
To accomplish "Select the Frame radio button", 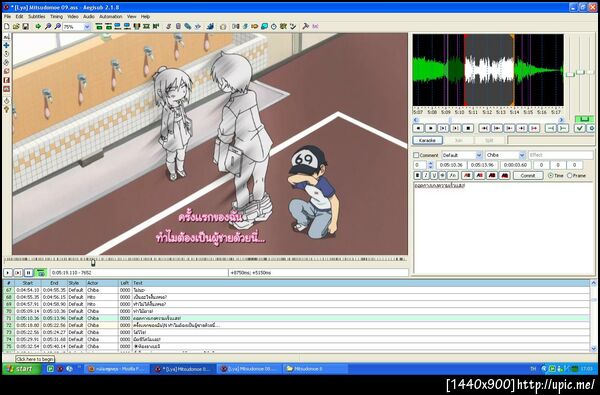I will pos(570,175).
